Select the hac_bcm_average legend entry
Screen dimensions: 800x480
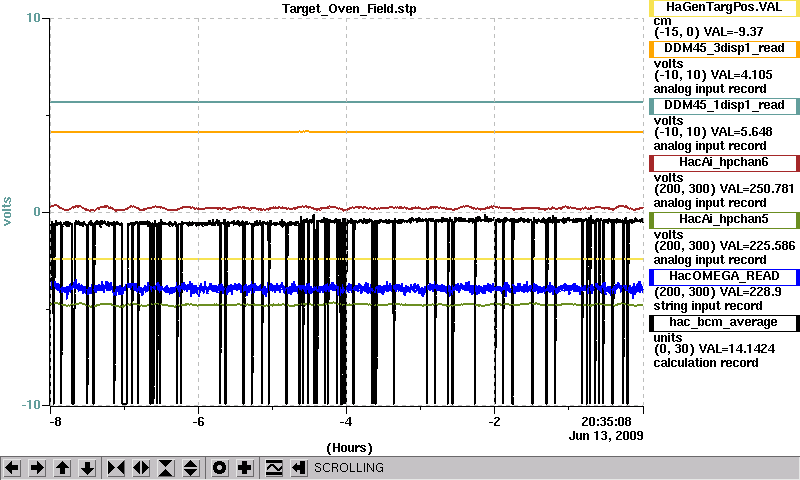click(724, 323)
